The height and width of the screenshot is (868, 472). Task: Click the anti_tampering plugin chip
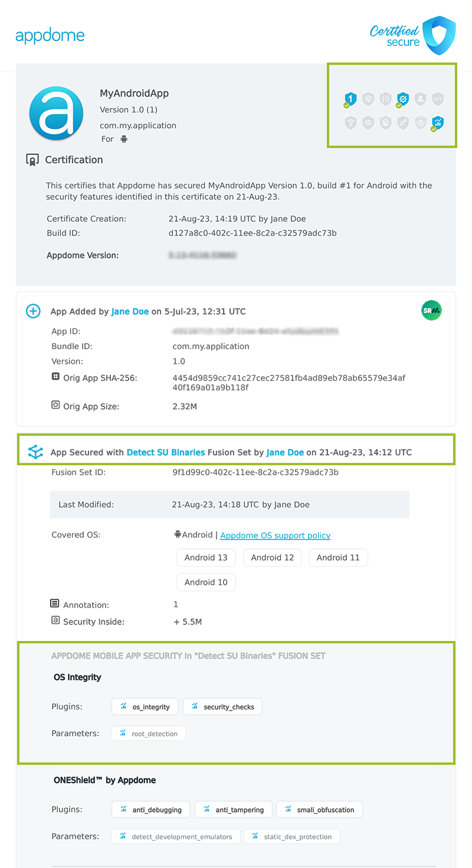[x=233, y=809]
